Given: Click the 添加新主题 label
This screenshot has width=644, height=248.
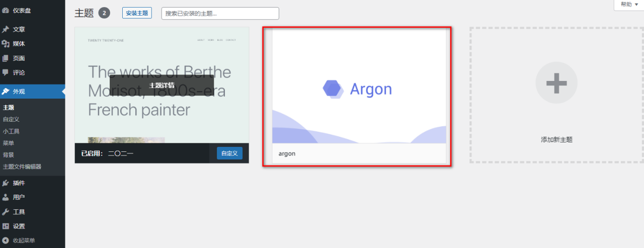Looking at the screenshot, I should point(556,140).
